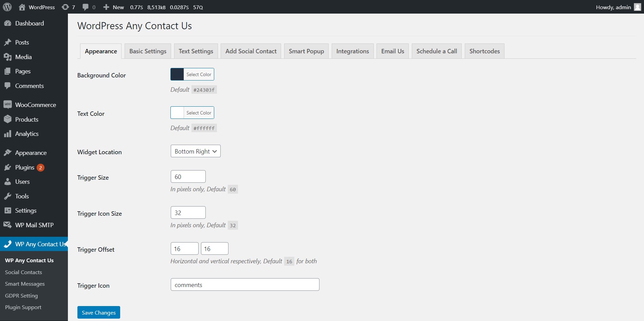The width and height of the screenshot is (644, 321).
Task: Click the Trigger Icon text field
Action: point(245,285)
